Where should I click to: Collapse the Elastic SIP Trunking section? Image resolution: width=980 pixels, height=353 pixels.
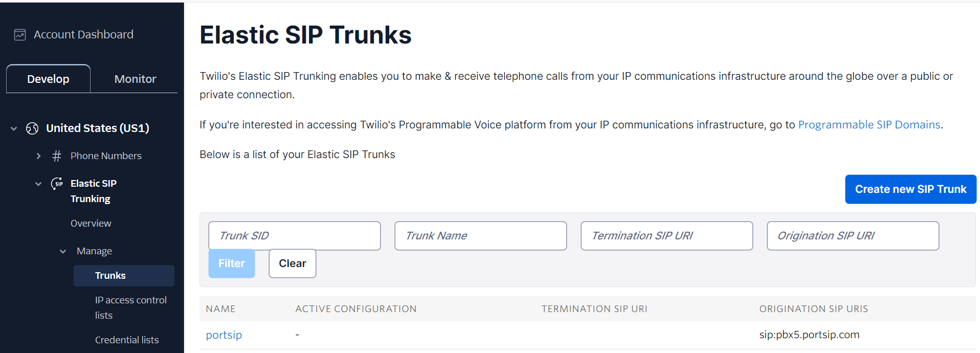coord(38,184)
